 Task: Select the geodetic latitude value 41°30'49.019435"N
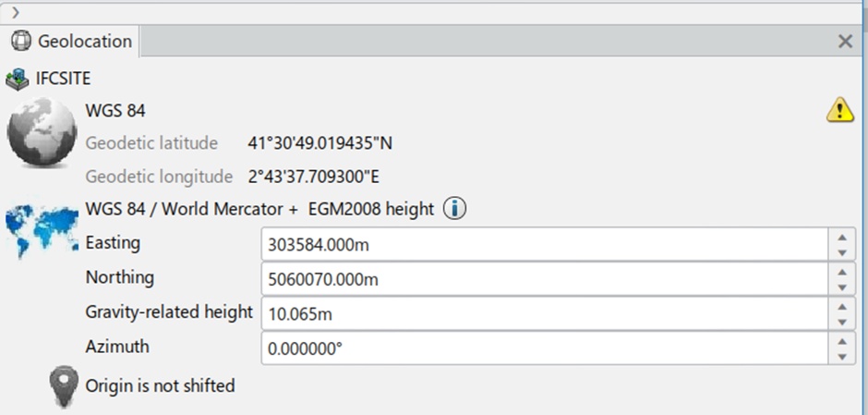pos(320,143)
